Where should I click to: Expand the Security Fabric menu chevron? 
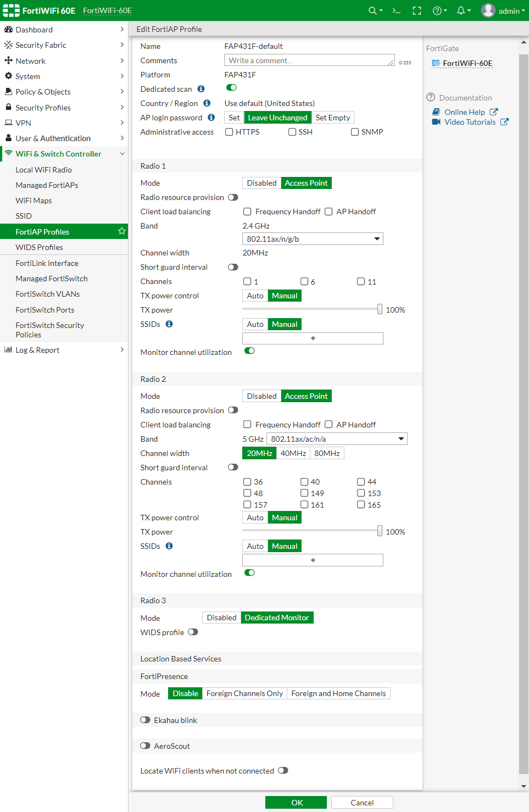pos(121,45)
